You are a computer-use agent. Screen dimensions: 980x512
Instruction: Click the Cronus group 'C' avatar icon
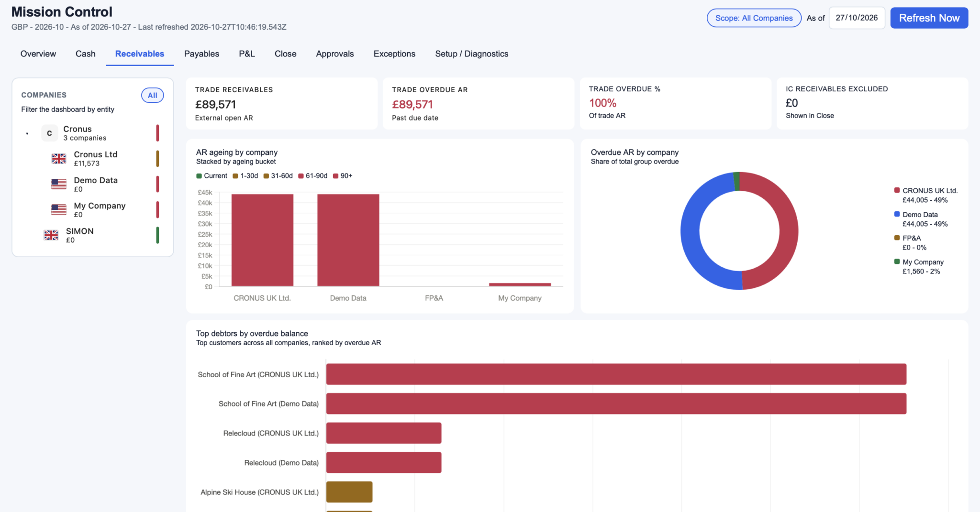click(x=49, y=133)
